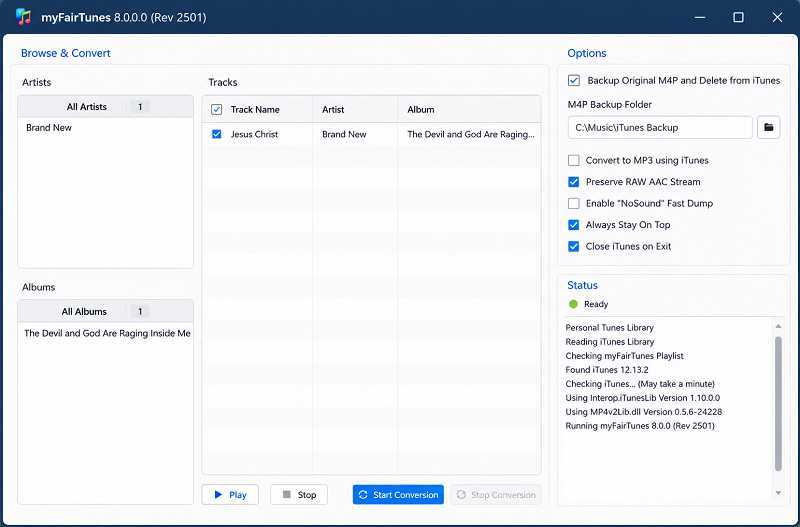Click the status log scrollbar thumb
Viewport: 800px width, 527px height.
778,403
